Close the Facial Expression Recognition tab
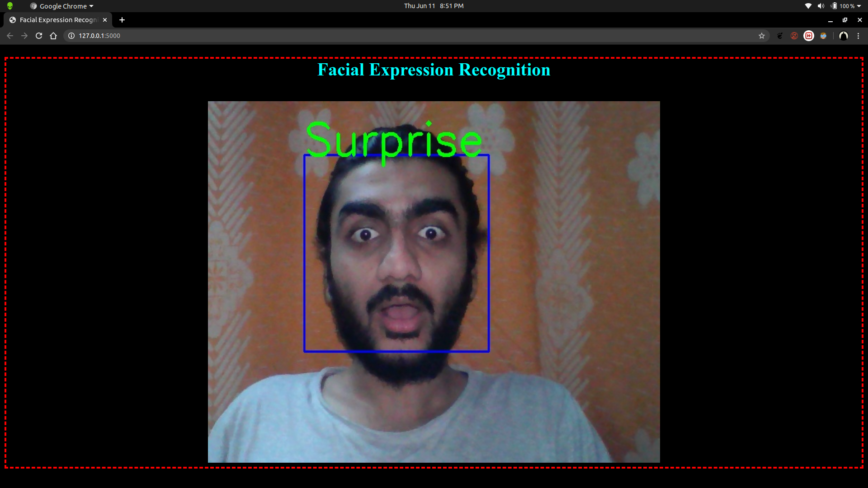 coord(105,20)
